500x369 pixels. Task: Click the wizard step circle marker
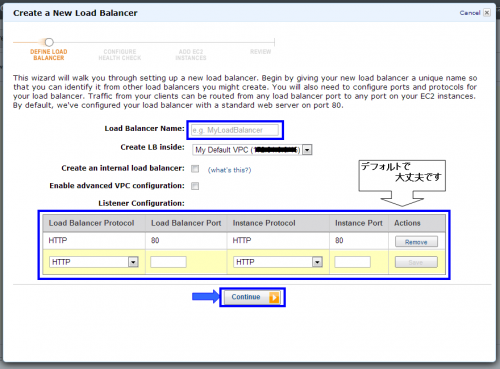tap(49, 42)
